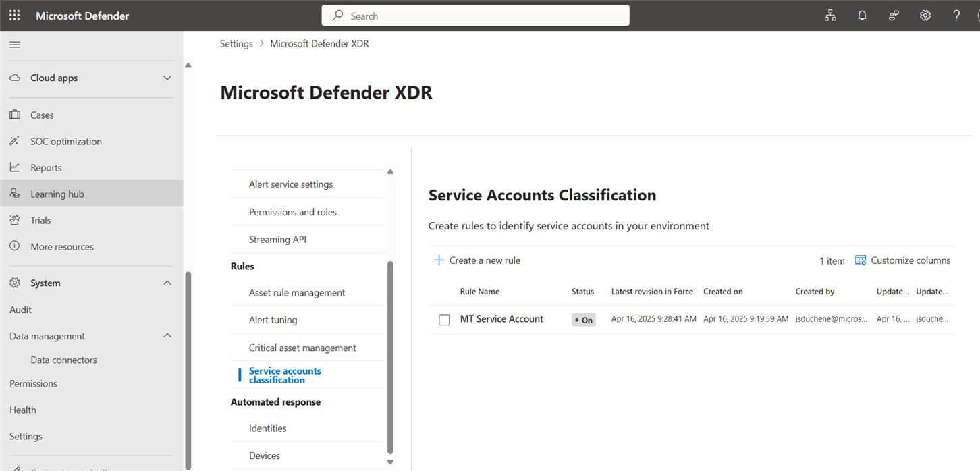
Task: Sort by Status column header
Action: coord(582,292)
